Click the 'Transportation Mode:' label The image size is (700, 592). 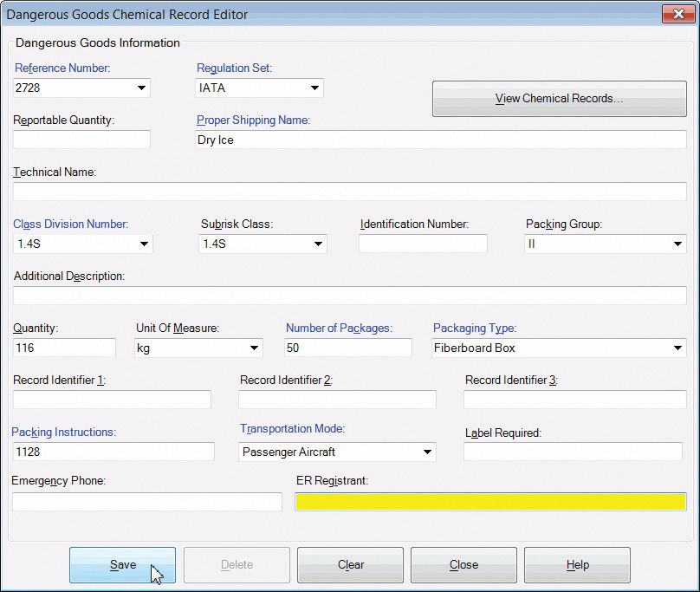tap(293, 429)
